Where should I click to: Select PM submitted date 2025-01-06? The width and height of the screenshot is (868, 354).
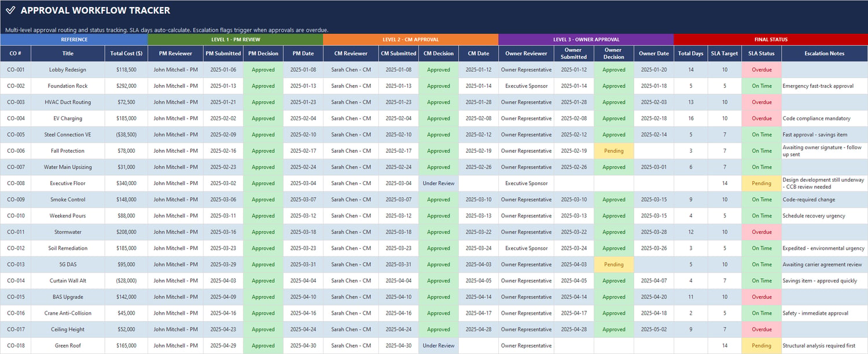[223, 69]
